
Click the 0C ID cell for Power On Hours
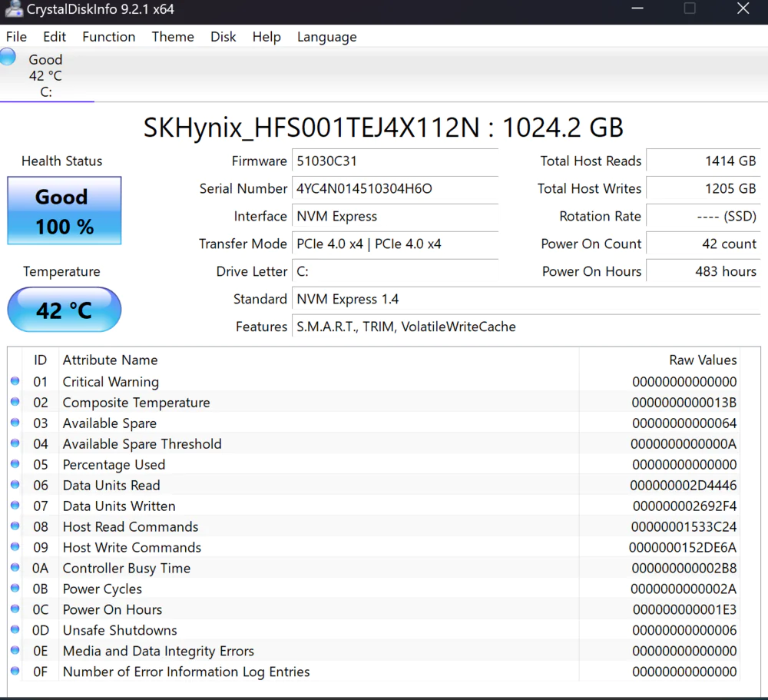click(x=40, y=609)
